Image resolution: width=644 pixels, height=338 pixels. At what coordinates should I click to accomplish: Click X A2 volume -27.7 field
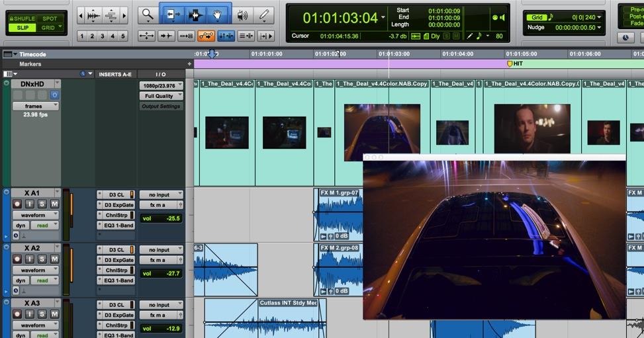pyautogui.click(x=161, y=274)
